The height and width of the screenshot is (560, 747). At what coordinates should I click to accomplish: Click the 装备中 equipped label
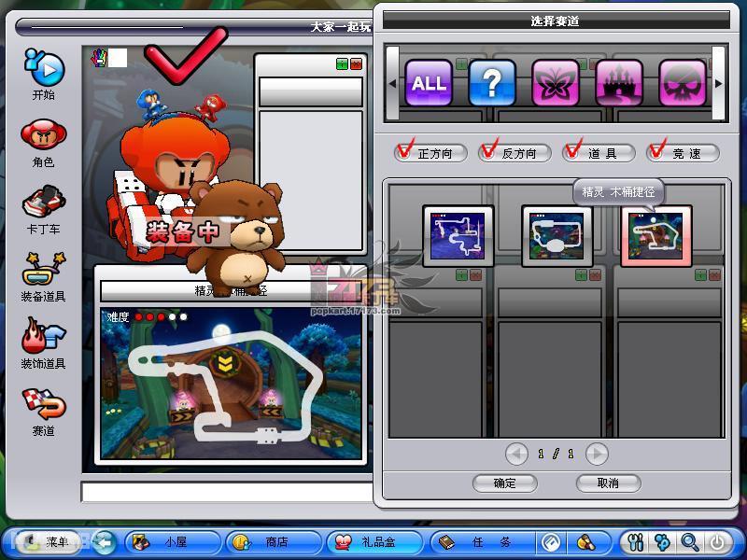[183, 231]
